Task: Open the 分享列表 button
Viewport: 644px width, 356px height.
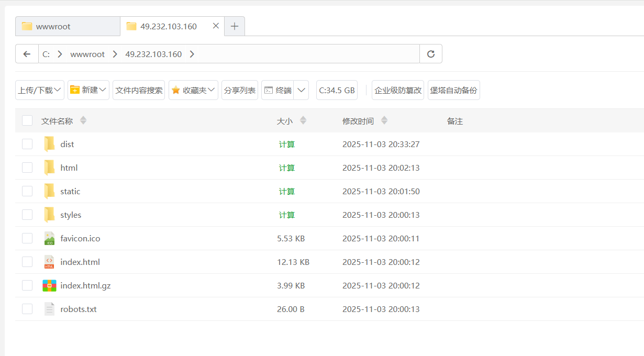Action: coord(240,90)
